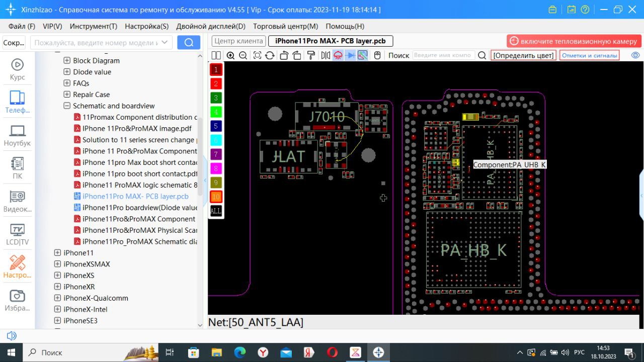Zoom out of the PCB view
The image size is (644, 362).
(243, 55)
